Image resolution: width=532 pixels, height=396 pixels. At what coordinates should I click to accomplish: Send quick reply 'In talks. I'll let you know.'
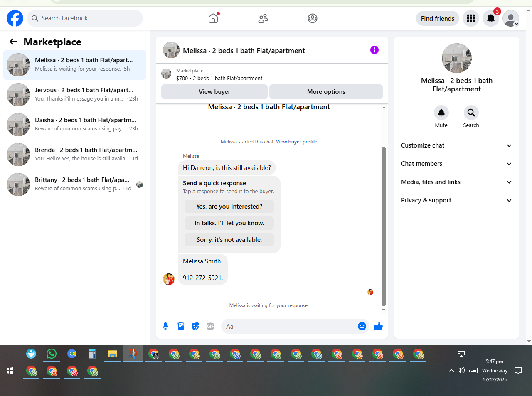(x=229, y=223)
